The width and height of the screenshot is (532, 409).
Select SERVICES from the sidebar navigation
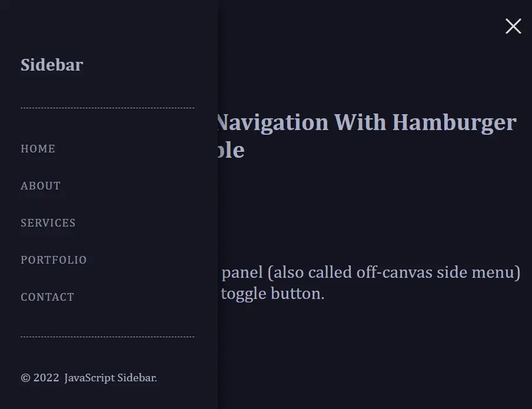(x=48, y=223)
